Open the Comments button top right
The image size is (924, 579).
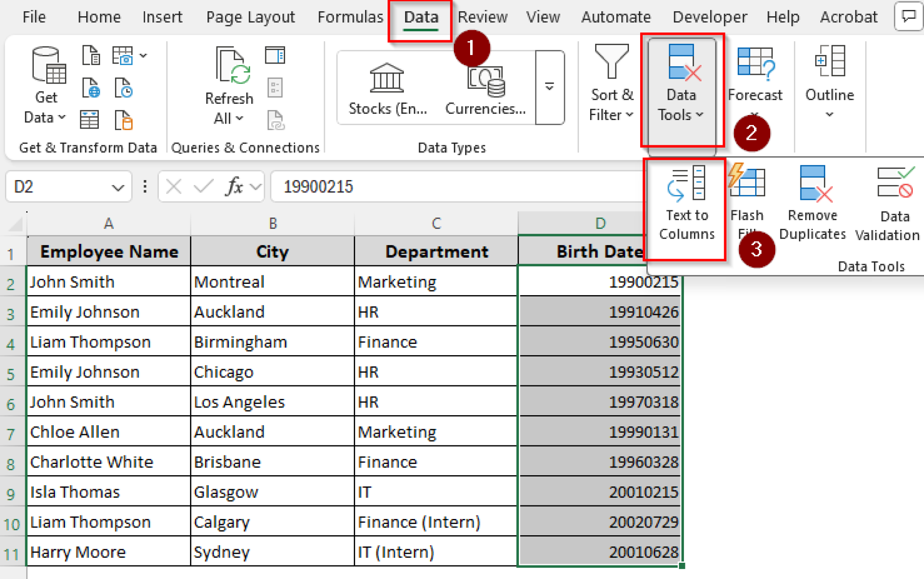908,16
